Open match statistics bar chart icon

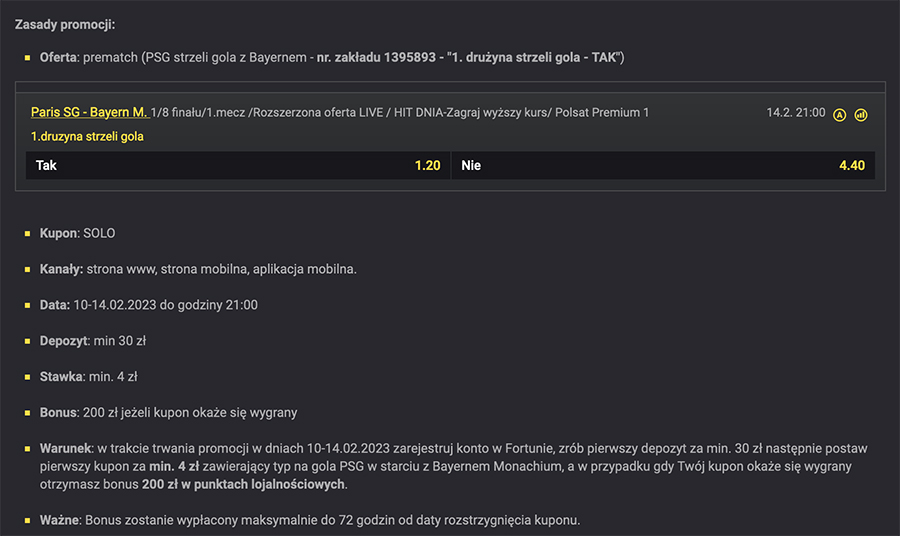[861, 114]
